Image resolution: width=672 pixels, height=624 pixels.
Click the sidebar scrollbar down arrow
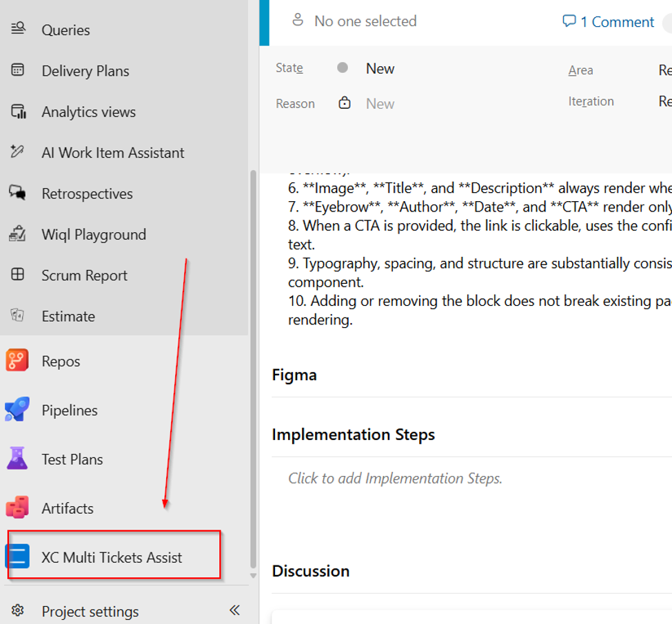pyautogui.click(x=253, y=576)
